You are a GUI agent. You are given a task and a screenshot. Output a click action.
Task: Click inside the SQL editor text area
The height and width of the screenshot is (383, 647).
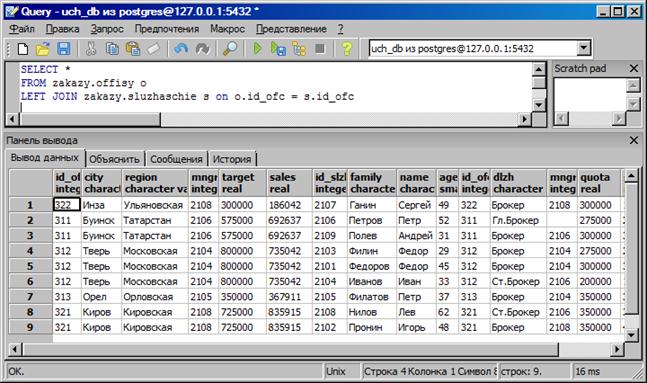click(x=276, y=87)
